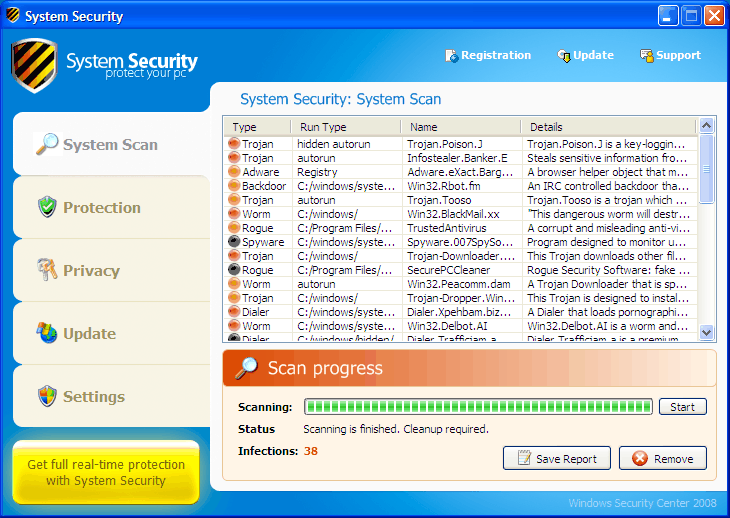Click the Update link in header

[x=586, y=55]
